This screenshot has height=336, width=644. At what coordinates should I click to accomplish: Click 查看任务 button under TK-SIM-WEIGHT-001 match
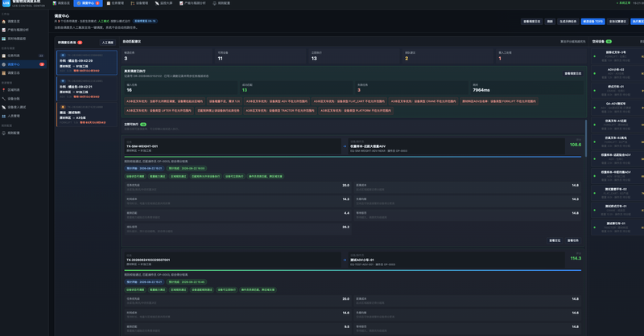point(573,240)
